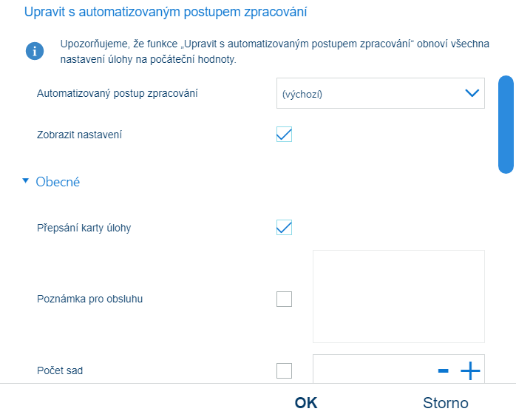Click the vertical scrollbar thumb
This screenshot has height=420, width=516.
click(x=506, y=123)
